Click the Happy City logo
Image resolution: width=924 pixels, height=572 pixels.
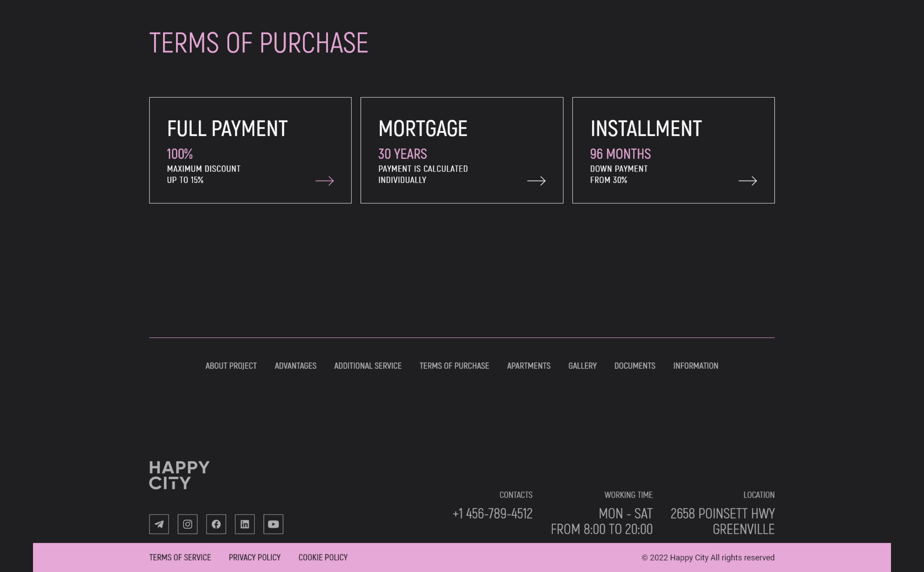[x=179, y=475]
